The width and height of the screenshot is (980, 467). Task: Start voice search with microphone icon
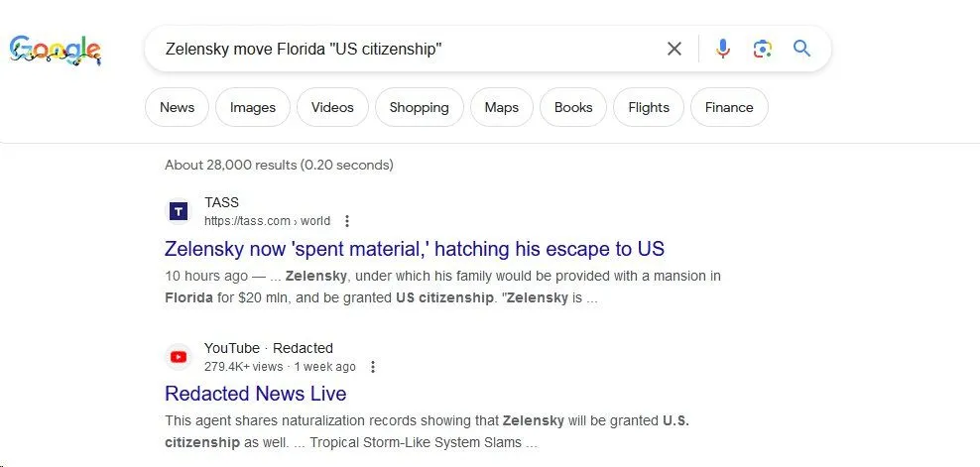point(723,49)
